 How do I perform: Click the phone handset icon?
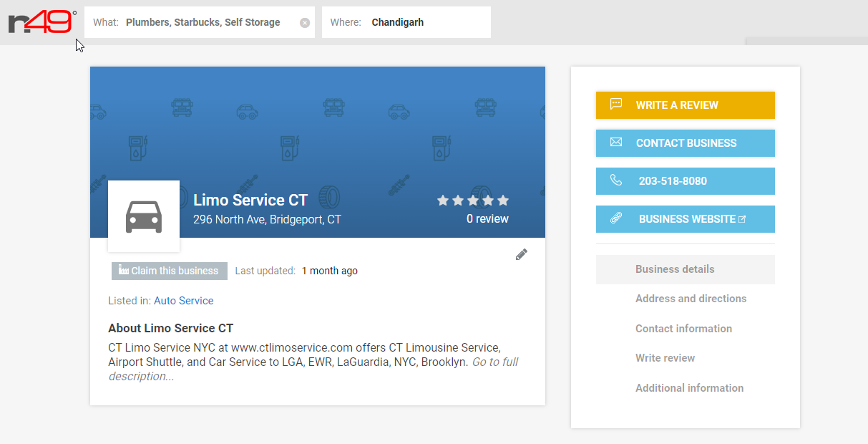pyautogui.click(x=616, y=180)
